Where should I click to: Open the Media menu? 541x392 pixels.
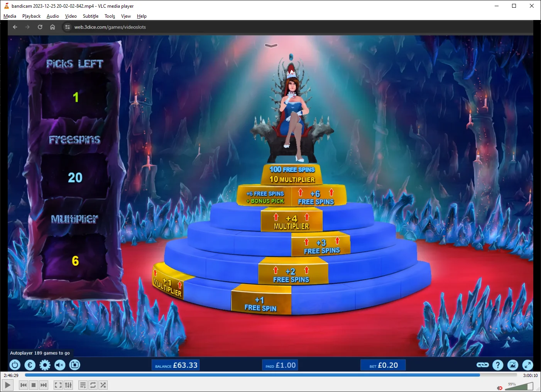(10, 16)
